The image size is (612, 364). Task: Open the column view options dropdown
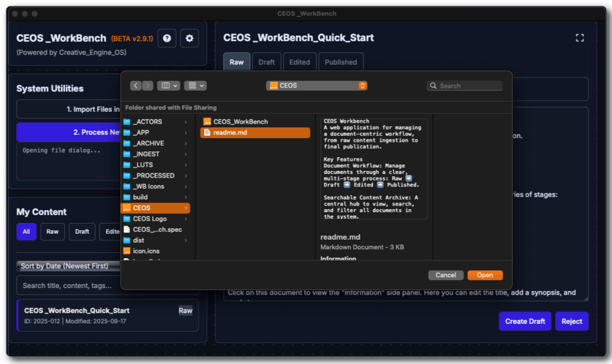point(168,85)
